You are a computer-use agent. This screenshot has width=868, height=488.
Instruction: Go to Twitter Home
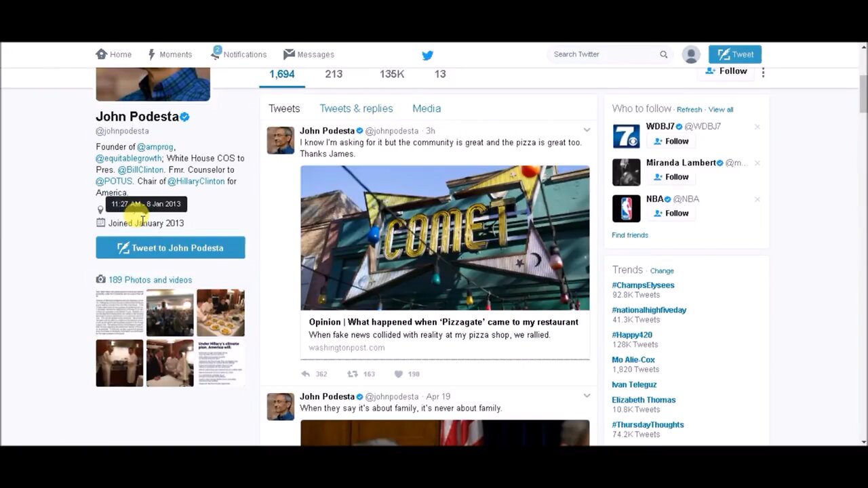(x=114, y=54)
